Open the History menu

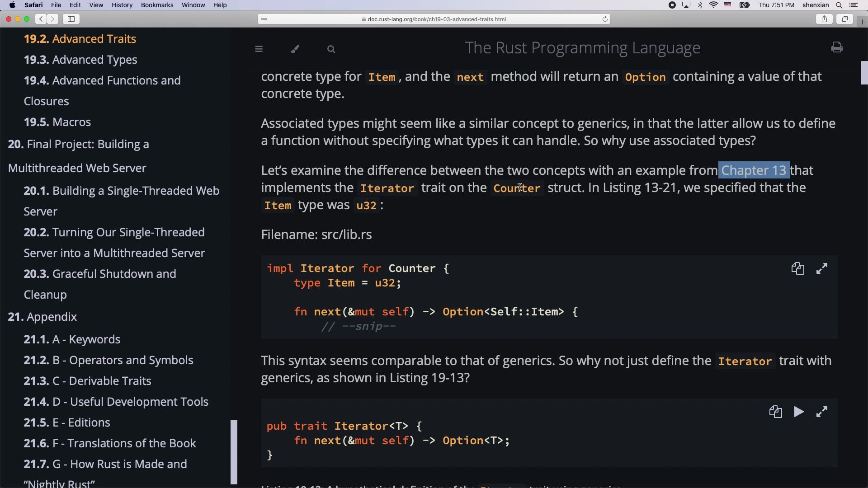[x=122, y=5]
